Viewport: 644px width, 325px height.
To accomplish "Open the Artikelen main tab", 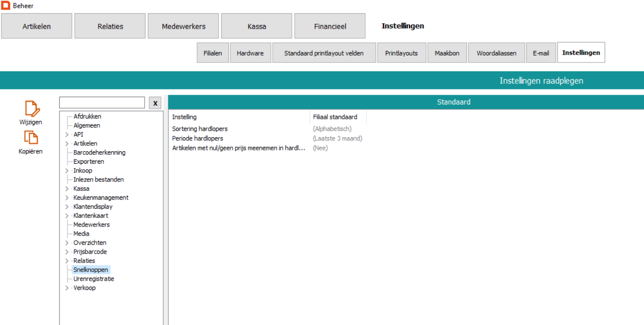I will pos(36,26).
